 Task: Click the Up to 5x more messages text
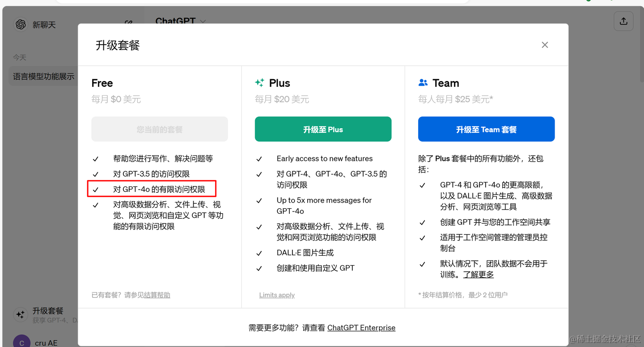tap(324, 206)
